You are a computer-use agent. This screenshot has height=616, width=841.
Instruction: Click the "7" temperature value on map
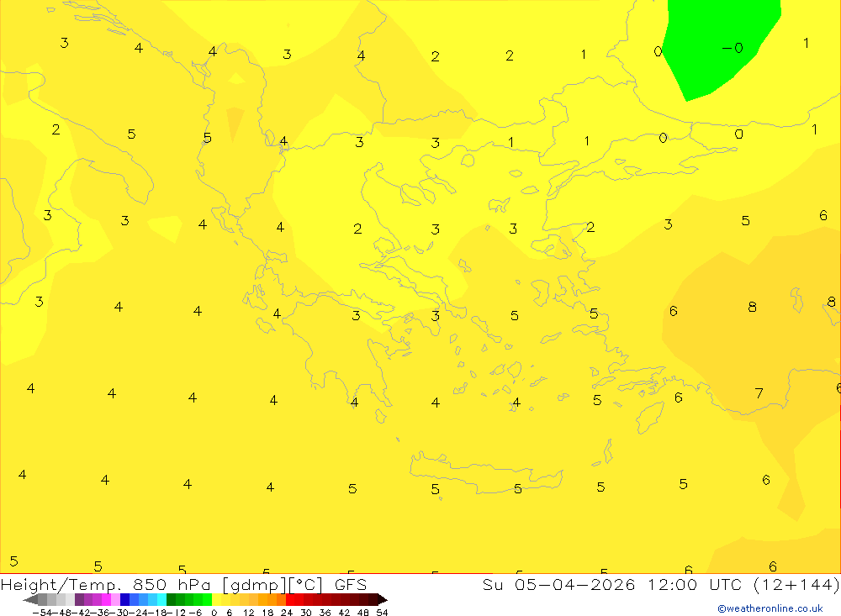click(x=759, y=393)
